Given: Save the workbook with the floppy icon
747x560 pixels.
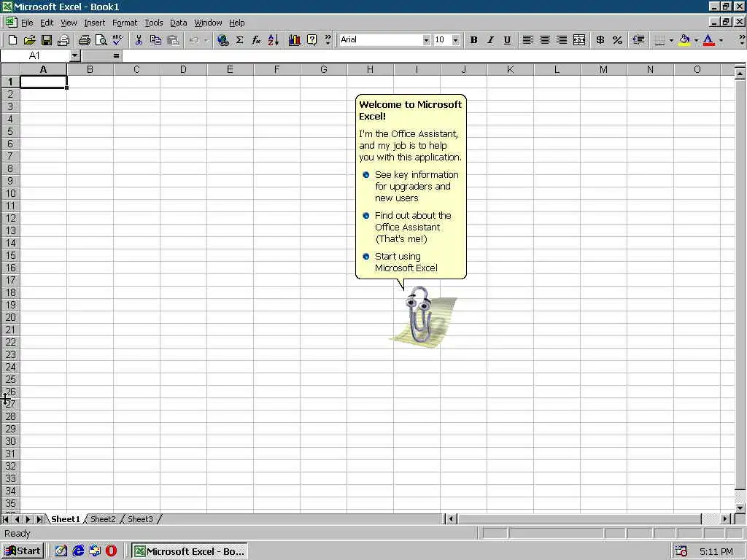Looking at the screenshot, I should (46, 40).
